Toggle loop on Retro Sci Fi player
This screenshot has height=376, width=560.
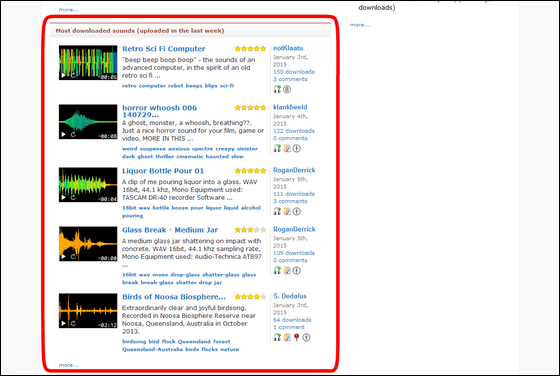pos(73,75)
